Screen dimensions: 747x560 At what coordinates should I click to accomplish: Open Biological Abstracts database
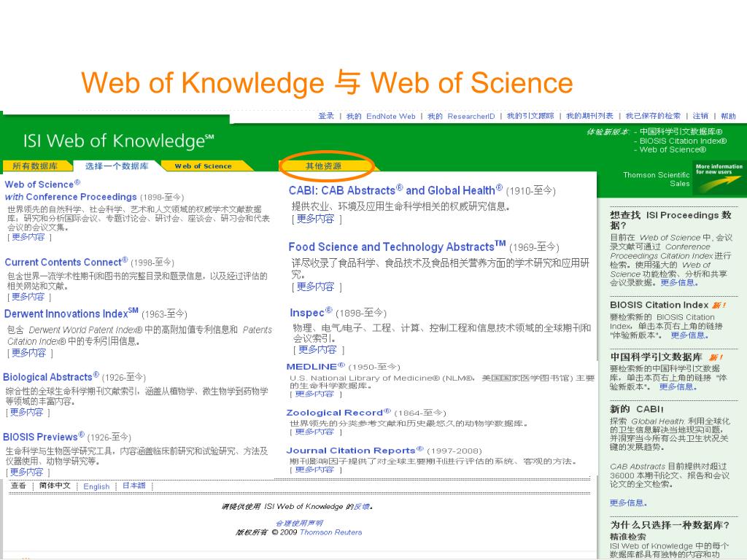pyautogui.click(x=51, y=377)
